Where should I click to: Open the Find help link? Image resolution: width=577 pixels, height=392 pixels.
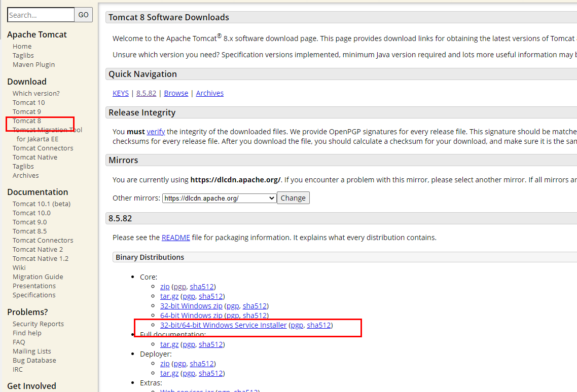pyautogui.click(x=27, y=333)
